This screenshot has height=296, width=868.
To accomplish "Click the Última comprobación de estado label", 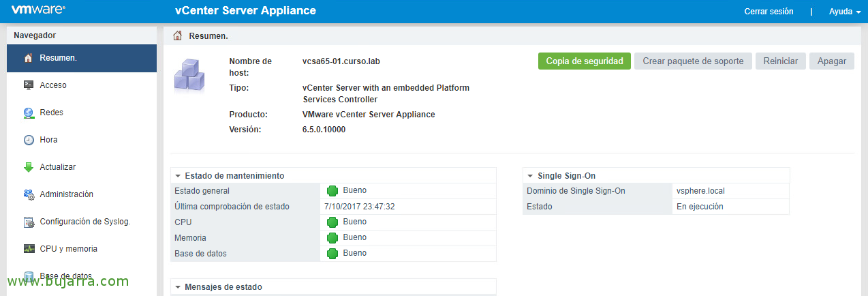I will pos(232,207).
